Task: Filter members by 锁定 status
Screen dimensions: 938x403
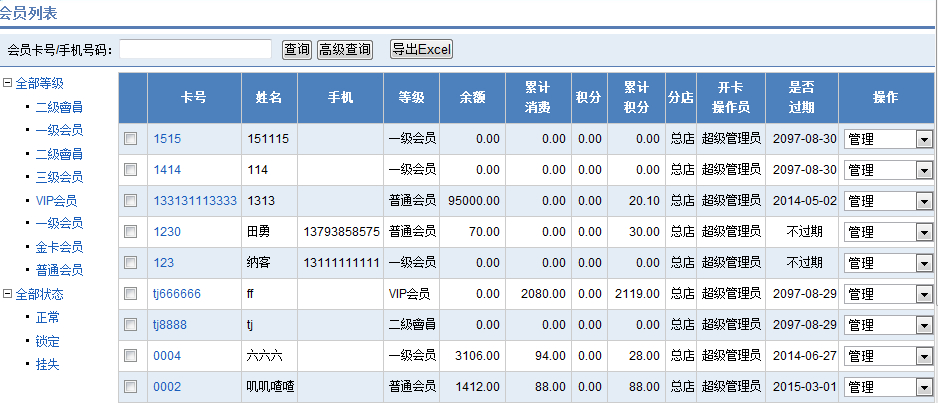Action: click(x=47, y=341)
